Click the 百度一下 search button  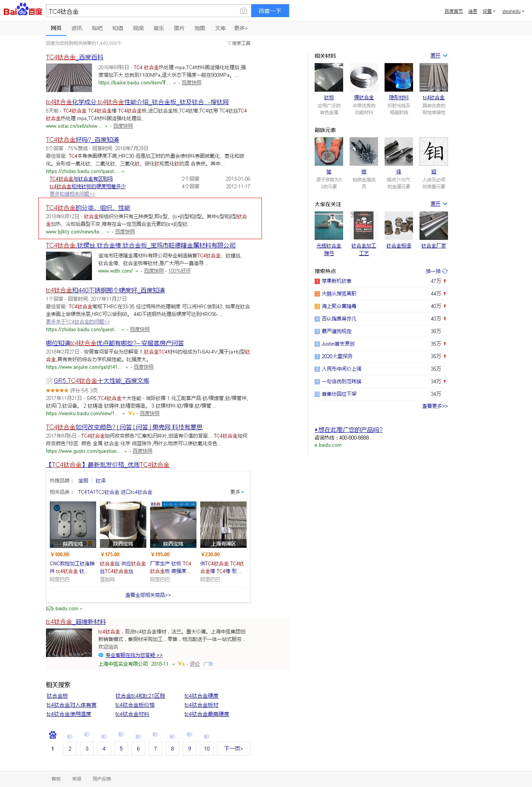pos(270,11)
